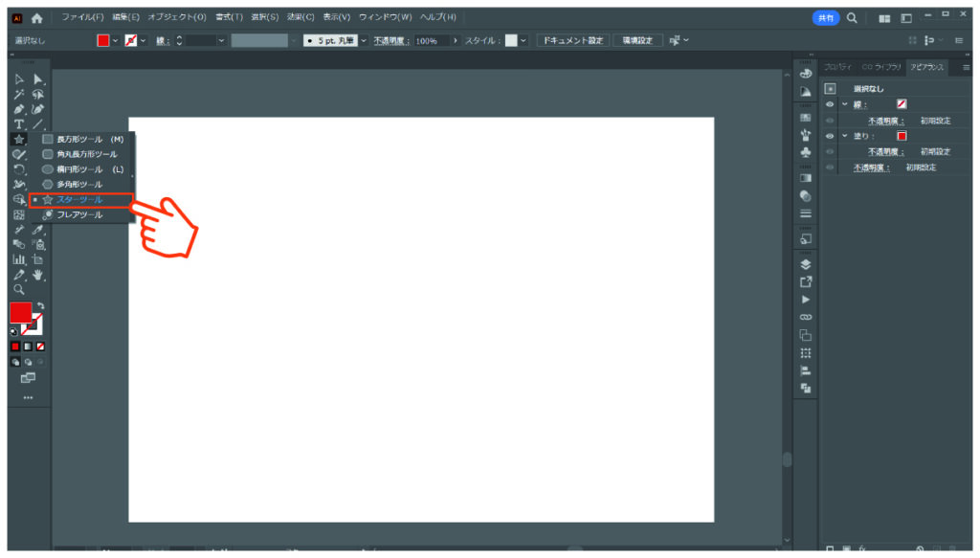Expand opacity 100% arrow
The width and height of the screenshot is (980, 558).
tap(455, 40)
